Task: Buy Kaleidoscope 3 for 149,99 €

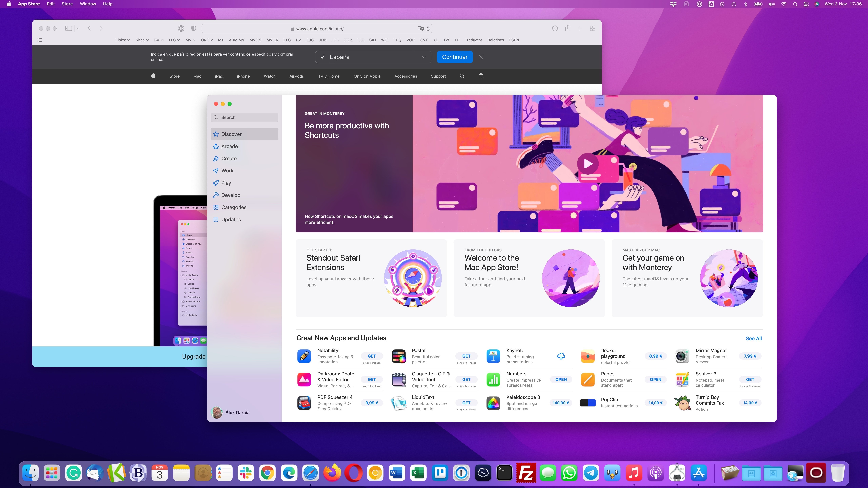Action: [561, 403]
